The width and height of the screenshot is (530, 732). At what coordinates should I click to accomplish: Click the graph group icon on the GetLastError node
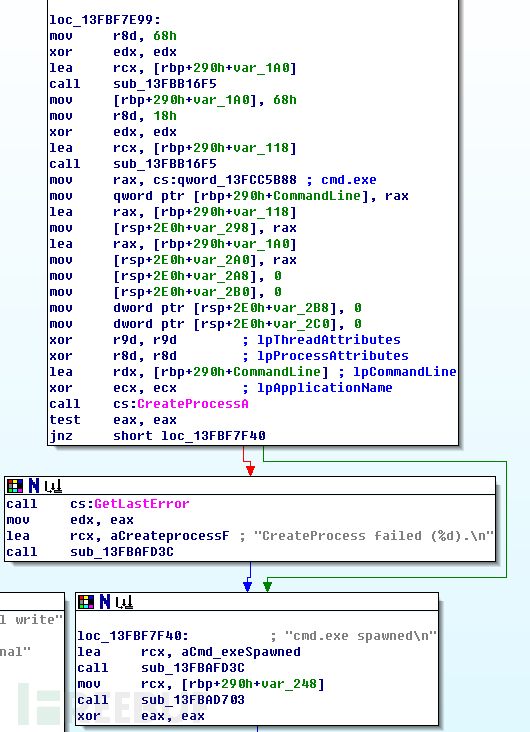tap(53, 486)
